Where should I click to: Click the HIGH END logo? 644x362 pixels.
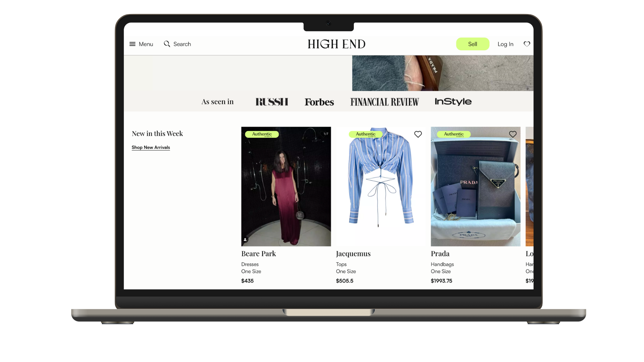point(336,44)
